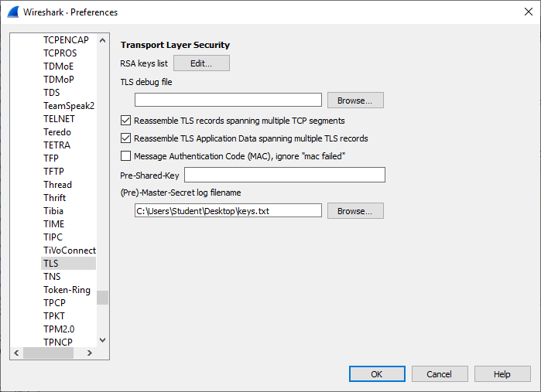
Task: Select TPM2.0 protocol
Action: 59,329
